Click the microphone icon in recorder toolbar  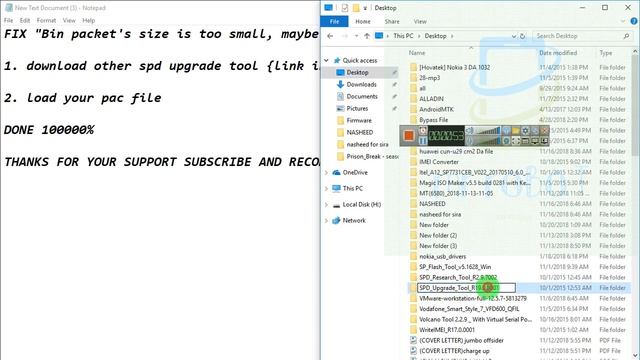tap(469, 141)
